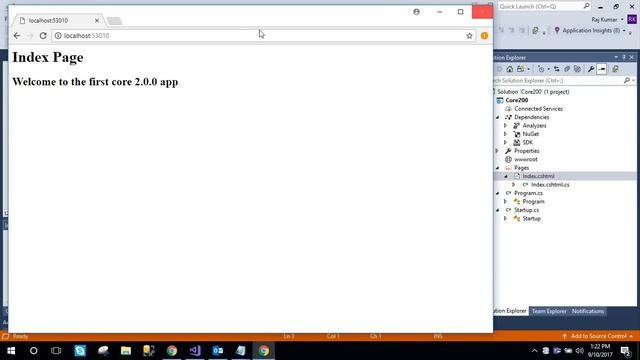Image resolution: width=640 pixels, height=360 pixels.
Task: Expand the Analyzers node
Action: 505,126
